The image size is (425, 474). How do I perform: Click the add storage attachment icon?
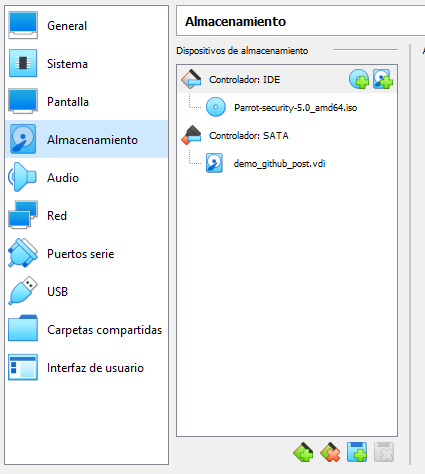coord(357,452)
